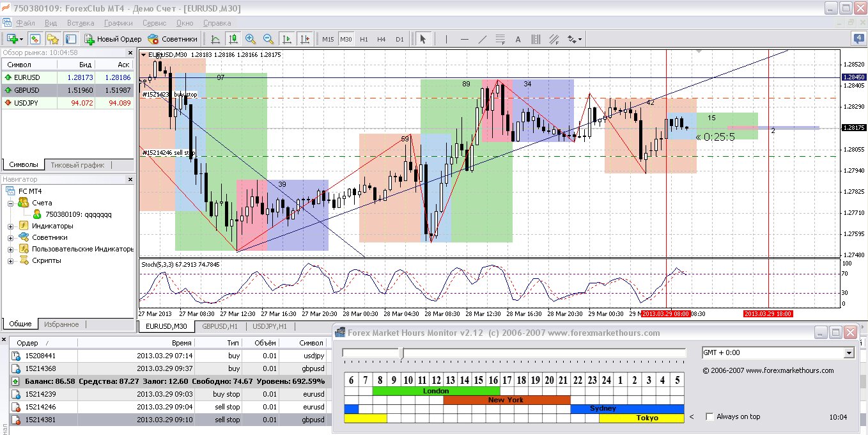Select the order row 15214246
The height and width of the screenshot is (435, 868).
pos(167,407)
